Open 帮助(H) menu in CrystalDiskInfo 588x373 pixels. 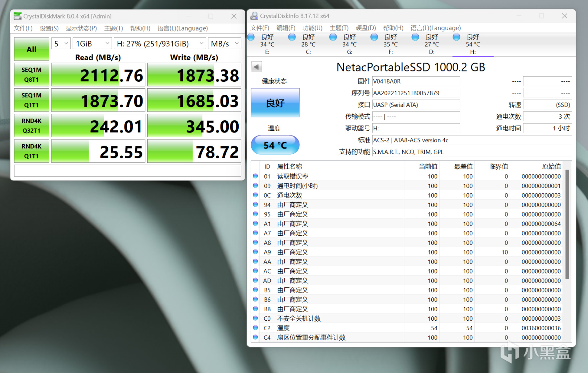(393, 28)
